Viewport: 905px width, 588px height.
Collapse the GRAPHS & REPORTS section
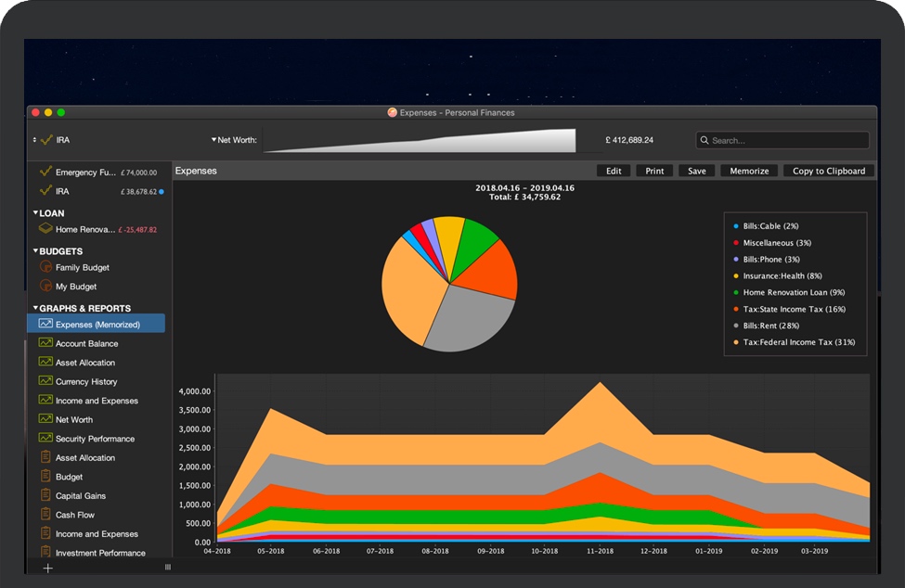point(36,308)
